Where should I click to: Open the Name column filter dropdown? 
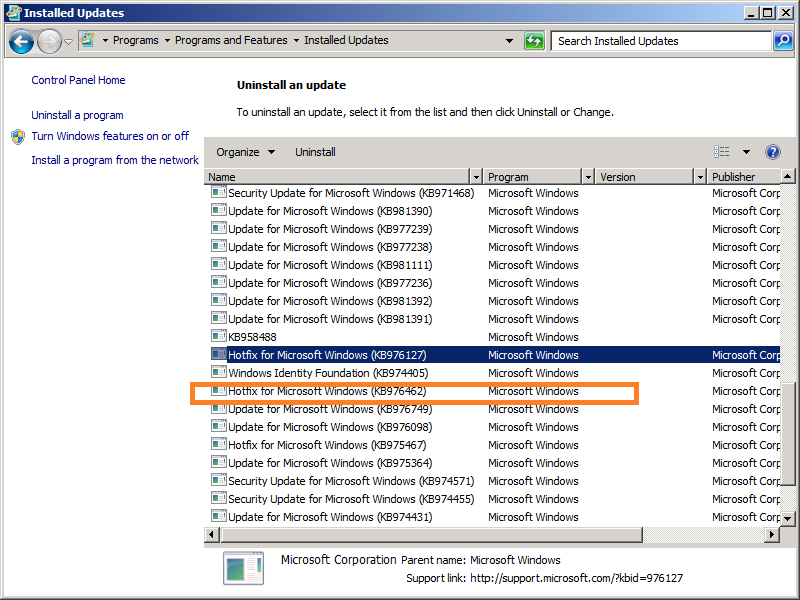tap(476, 177)
